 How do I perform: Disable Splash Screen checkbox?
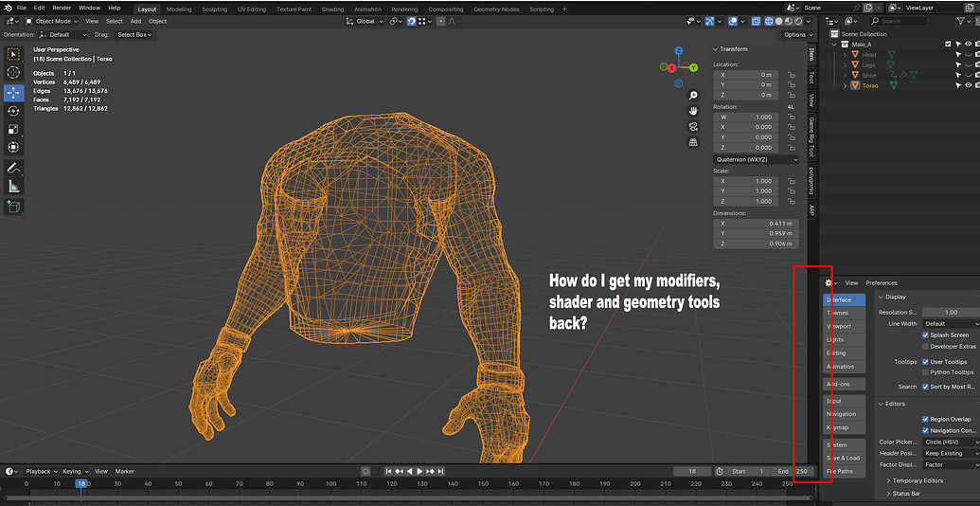coord(926,335)
